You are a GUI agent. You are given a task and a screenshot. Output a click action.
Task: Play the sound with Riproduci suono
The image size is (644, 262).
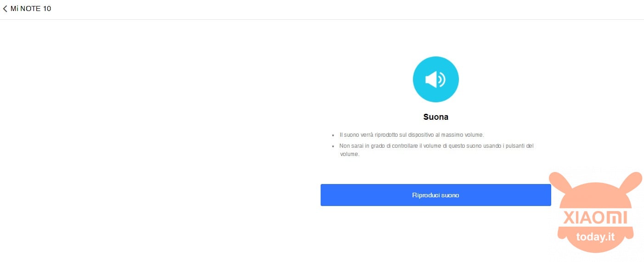point(435,195)
